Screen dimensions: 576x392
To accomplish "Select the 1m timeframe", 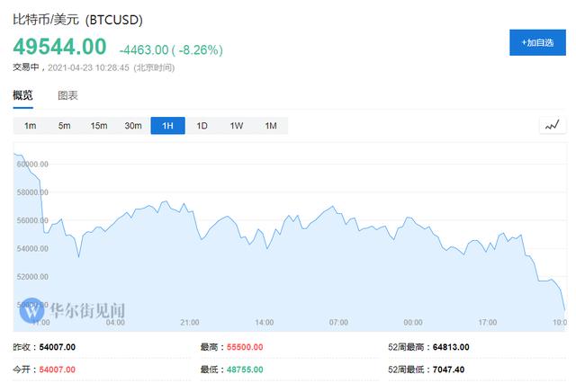I will (30, 126).
